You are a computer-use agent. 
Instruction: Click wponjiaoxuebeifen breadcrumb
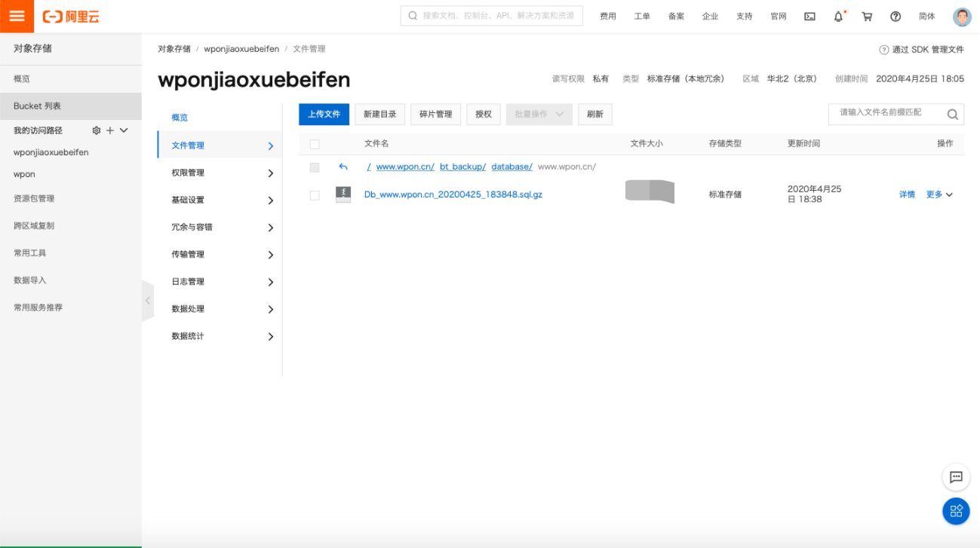241,49
